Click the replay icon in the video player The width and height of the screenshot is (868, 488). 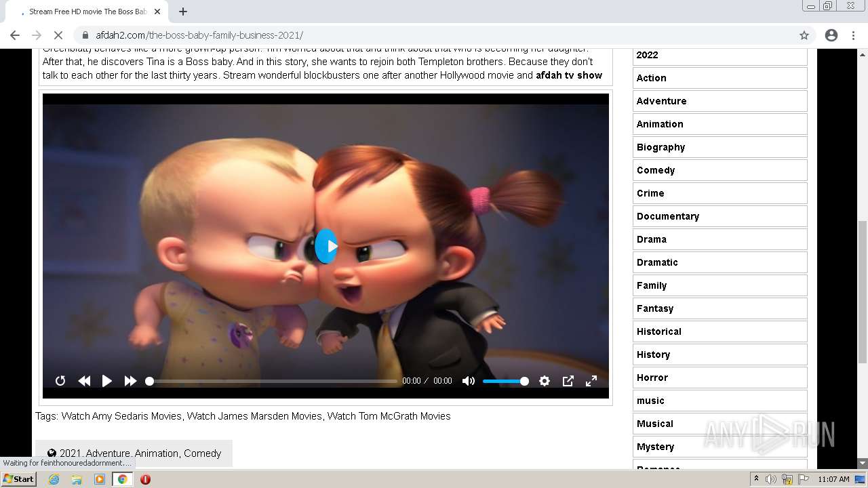60,381
